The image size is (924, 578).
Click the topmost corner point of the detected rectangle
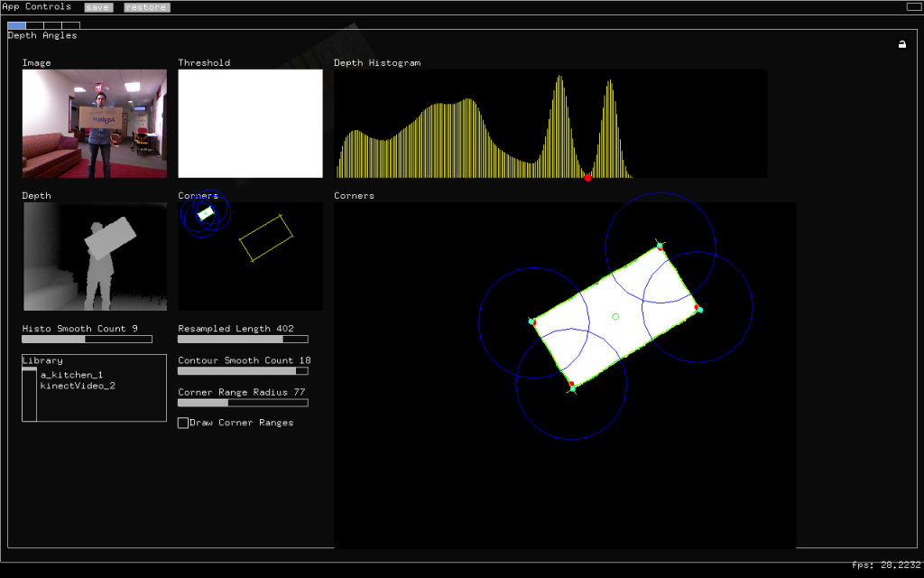pyautogui.click(x=660, y=246)
